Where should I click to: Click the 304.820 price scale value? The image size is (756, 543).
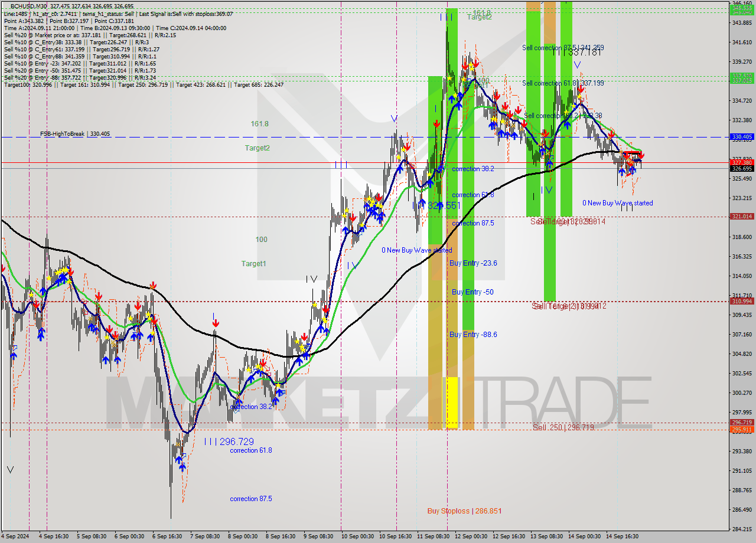tap(742, 354)
